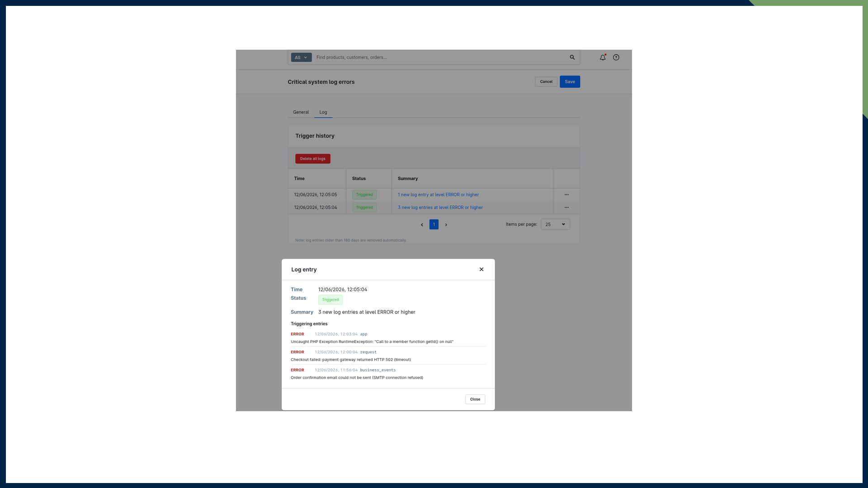
Task: Switch to the General tab
Action: pos(301,112)
